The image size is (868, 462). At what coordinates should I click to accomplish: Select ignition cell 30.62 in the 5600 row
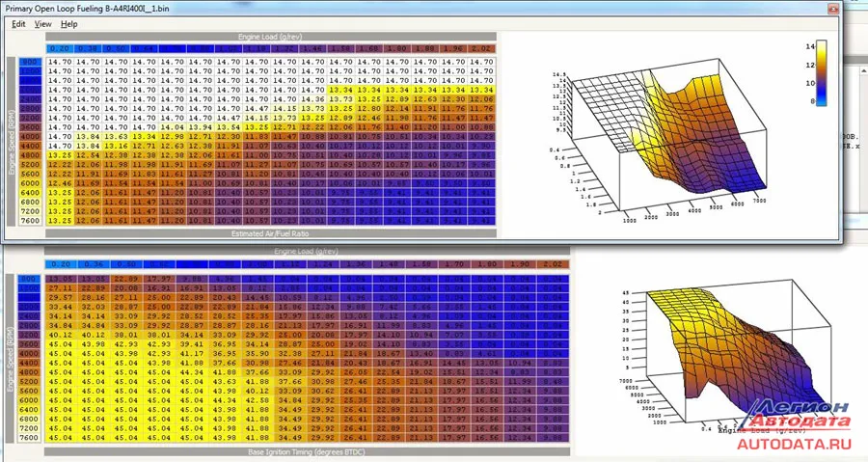point(323,391)
